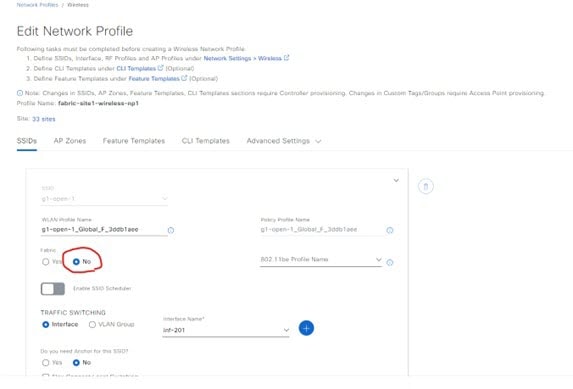The image size is (573, 389).
Task: Click info icon next to WLAN Profile Name
Action: pos(171,230)
